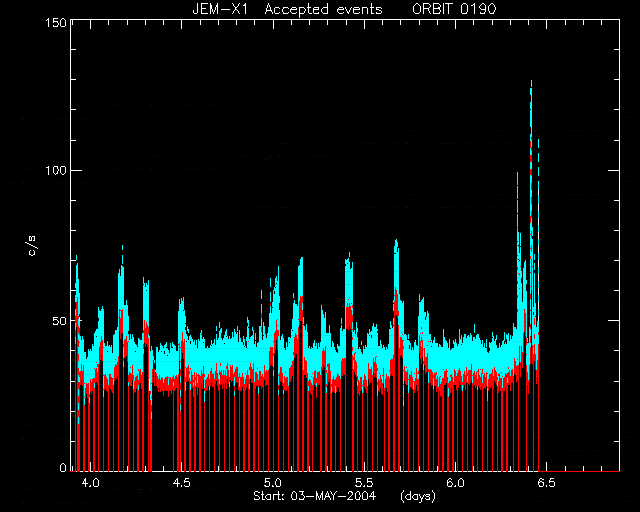Click the 100 tick label on y-axis
Screen dimensions: 640x512
point(56,170)
